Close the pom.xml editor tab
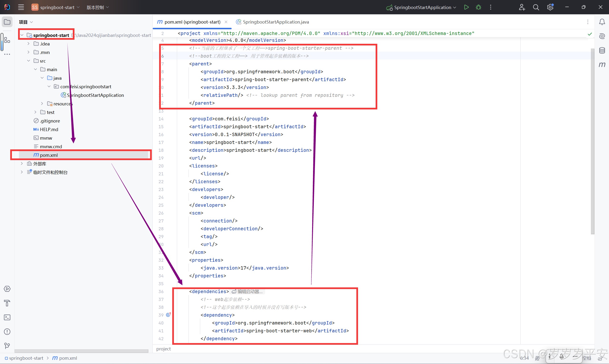 pyautogui.click(x=226, y=22)
